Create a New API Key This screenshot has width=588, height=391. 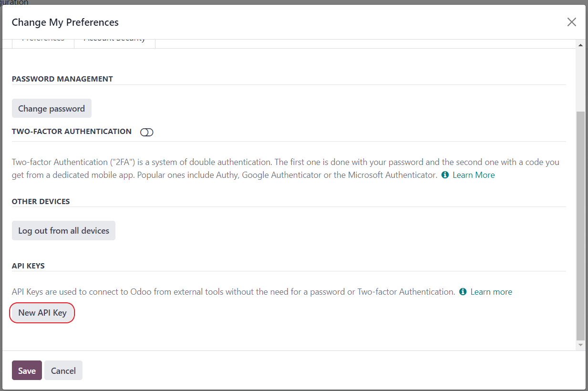pos(42,313)
